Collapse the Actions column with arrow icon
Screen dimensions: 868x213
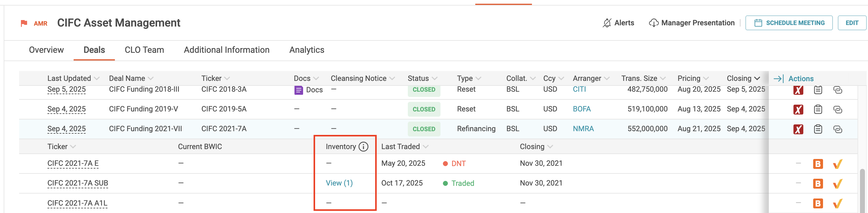pos(778,79)
